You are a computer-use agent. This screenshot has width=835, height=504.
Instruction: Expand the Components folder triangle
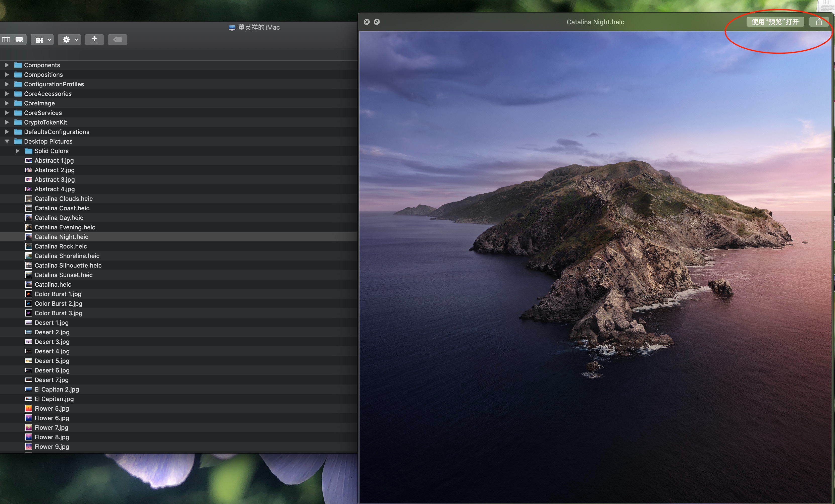click(7, 65)
